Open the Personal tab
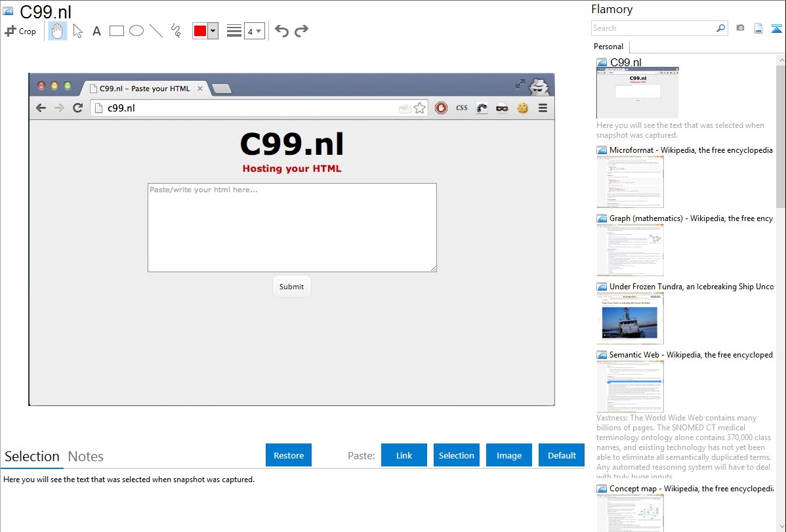This screenshot has height=532, width=786. pyautogui.click(x=609, y=47)
